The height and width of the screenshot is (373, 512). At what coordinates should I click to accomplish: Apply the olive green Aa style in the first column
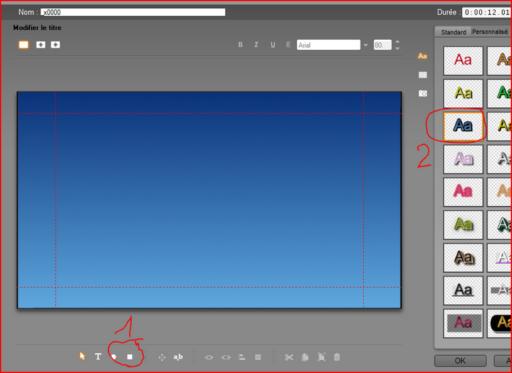[x=463, y=224]
